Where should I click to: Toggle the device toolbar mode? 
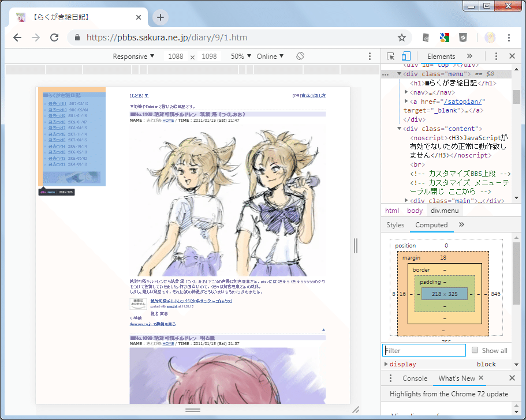click(406, 56)
